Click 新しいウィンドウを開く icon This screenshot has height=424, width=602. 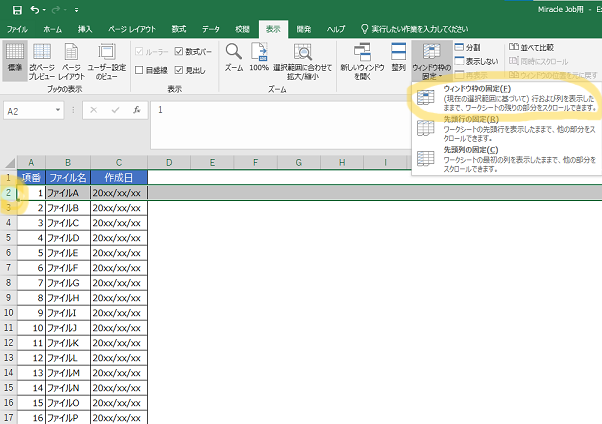click(x=362, y=61)
